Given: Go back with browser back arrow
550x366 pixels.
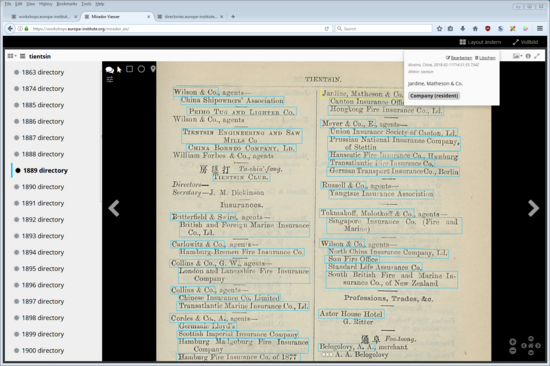Looking at the screenshot, I should pyautogui.click(x=10, y=29).
